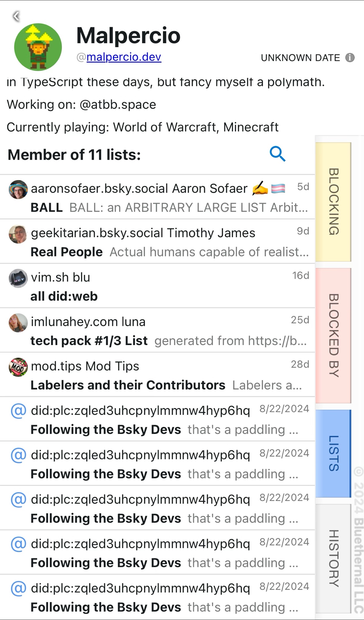Click Timothy James's avatar icon
Viewport: 364px width, 620px height.
18,234
